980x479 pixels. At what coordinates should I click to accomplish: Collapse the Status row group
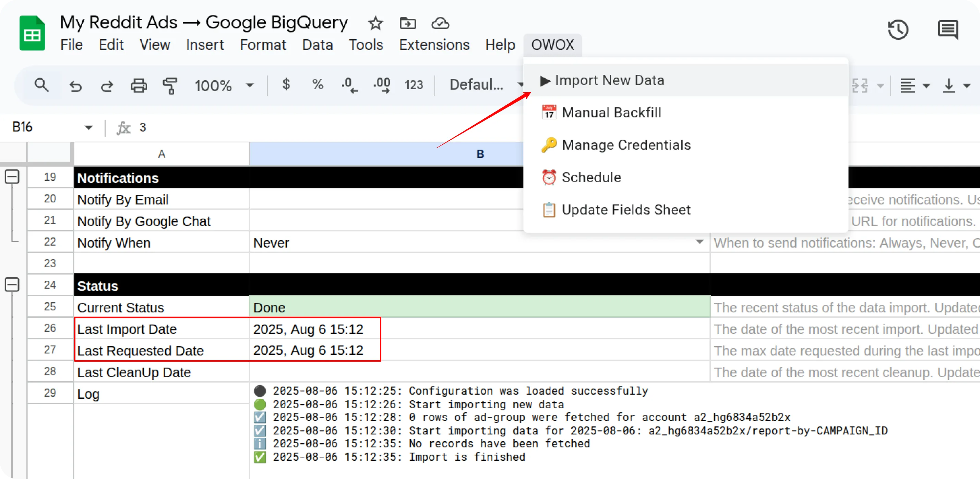[x=12, y=285]
